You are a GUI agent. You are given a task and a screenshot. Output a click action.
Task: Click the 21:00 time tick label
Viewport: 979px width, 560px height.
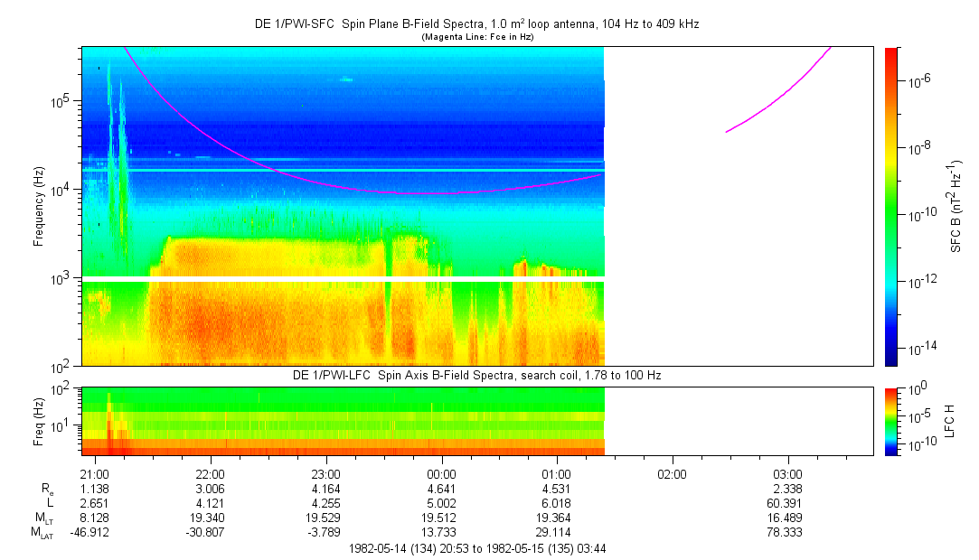95,474
